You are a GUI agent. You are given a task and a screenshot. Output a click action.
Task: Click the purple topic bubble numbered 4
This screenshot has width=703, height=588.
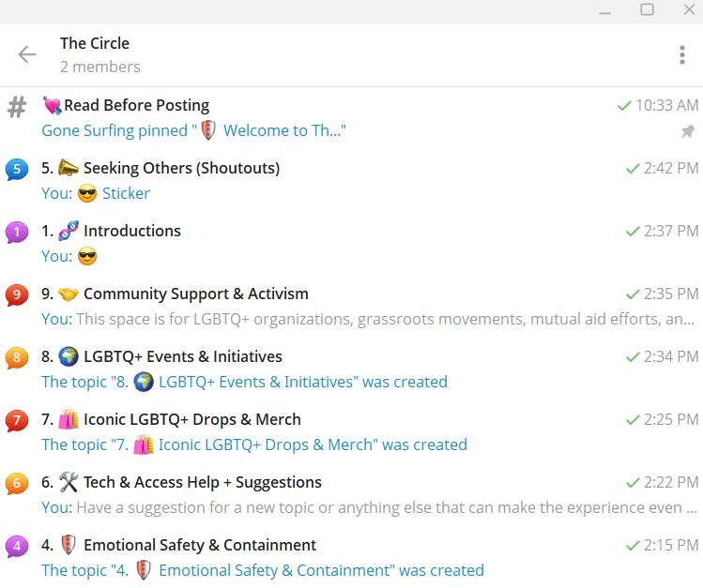tap(17, 547)
